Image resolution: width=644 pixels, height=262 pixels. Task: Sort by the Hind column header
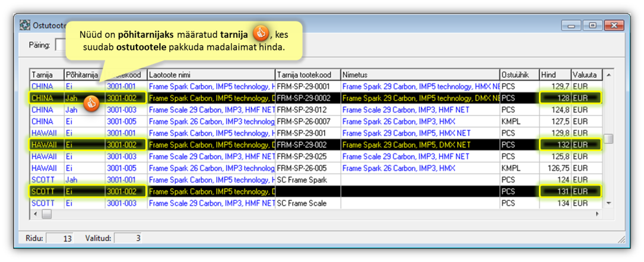click(555, 75)
